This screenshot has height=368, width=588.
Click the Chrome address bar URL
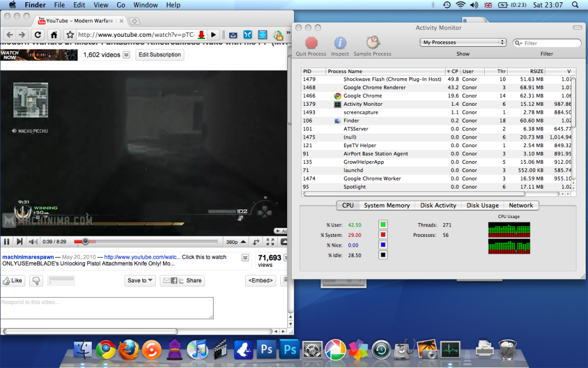[136, 34]
